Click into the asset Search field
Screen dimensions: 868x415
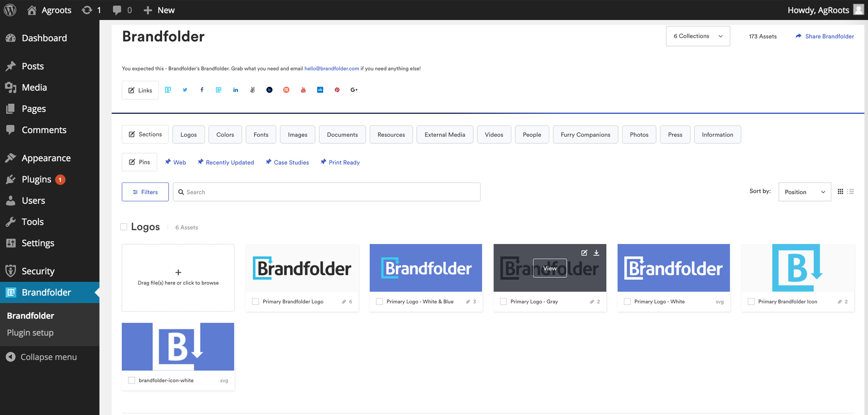point(326,192)
